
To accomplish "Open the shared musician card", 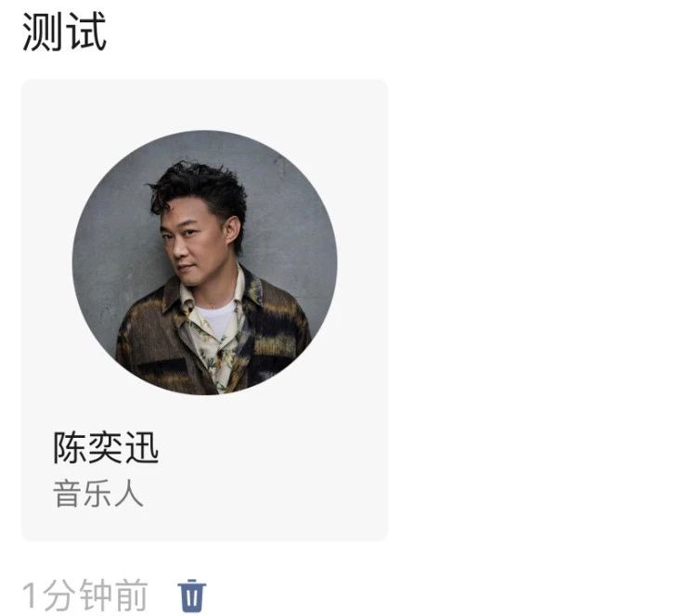I will (204, 310).
